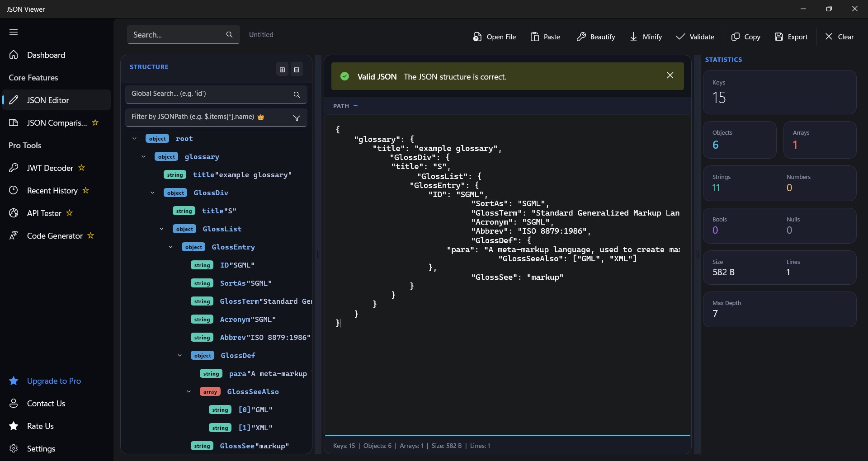Click the Beautify wand icon

tap(581, 37)
